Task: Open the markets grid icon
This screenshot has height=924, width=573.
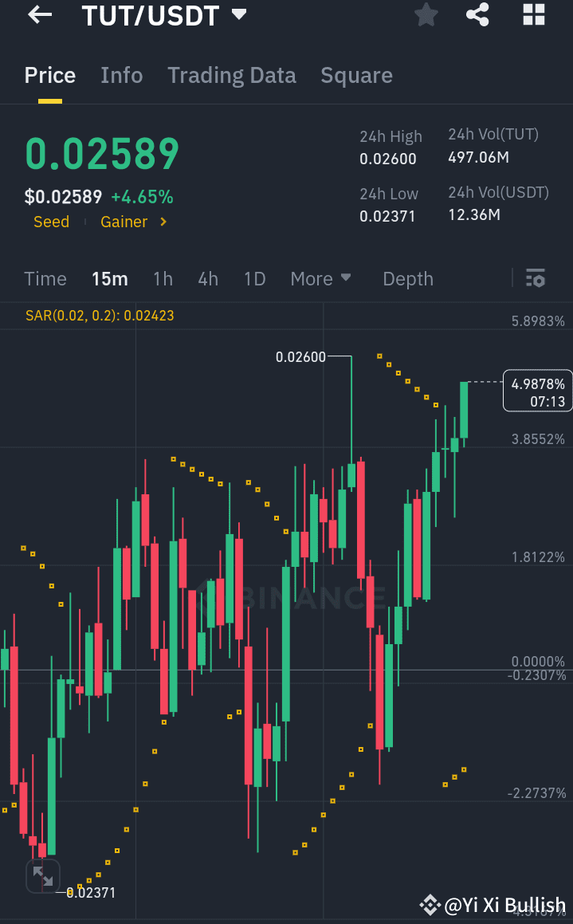Action: 532,15
